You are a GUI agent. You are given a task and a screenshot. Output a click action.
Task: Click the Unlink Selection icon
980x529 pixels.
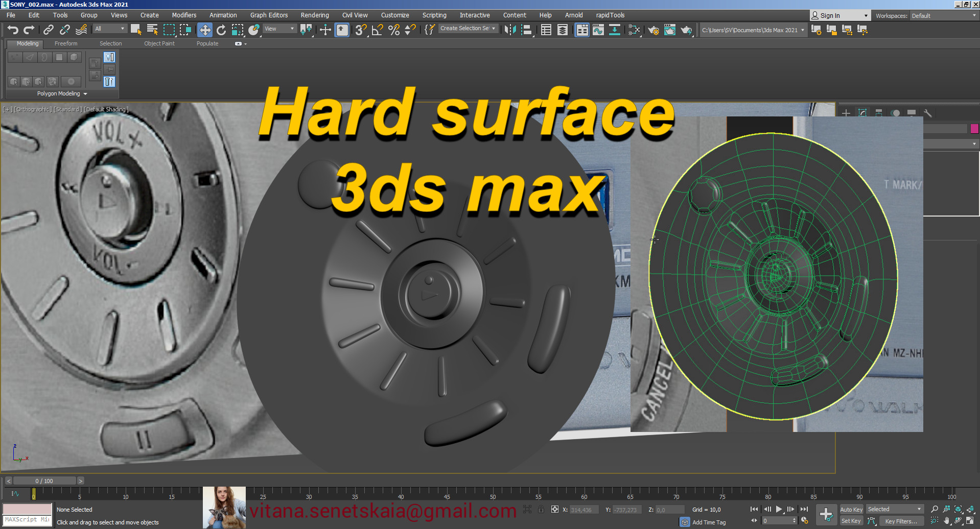[x=65, y=30]
